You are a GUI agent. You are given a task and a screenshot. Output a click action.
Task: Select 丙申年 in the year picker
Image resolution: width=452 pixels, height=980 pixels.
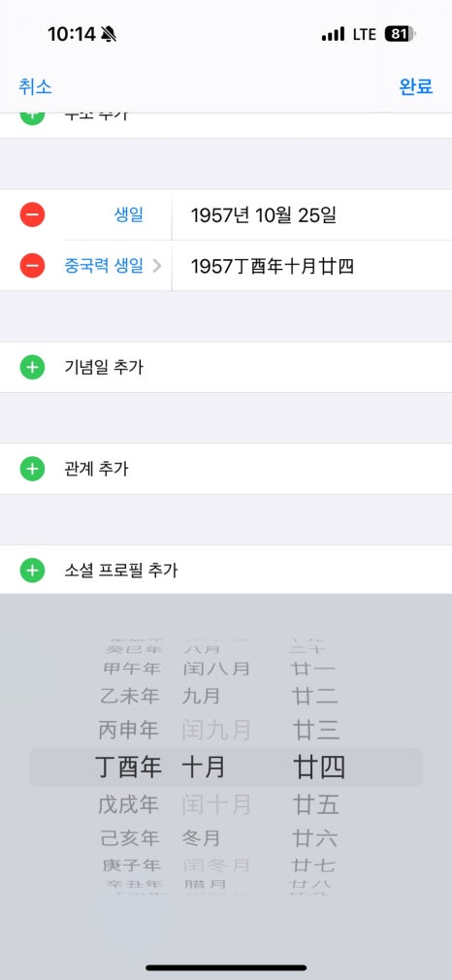coord(128,730)
